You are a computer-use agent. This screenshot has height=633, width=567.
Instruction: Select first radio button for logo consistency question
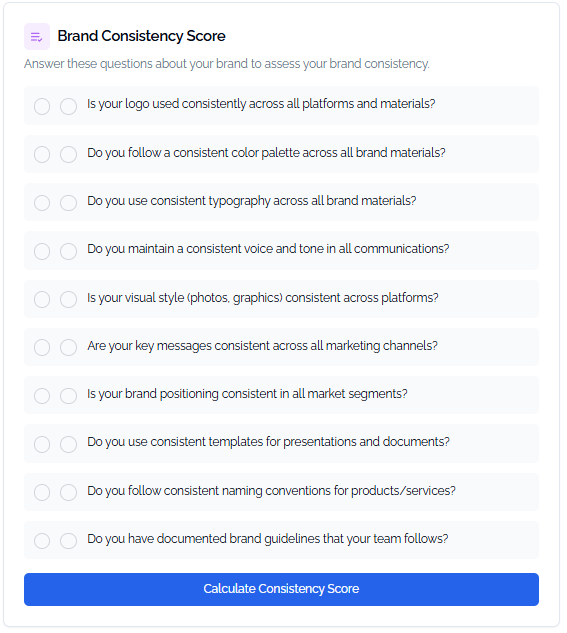coord(42,107)
